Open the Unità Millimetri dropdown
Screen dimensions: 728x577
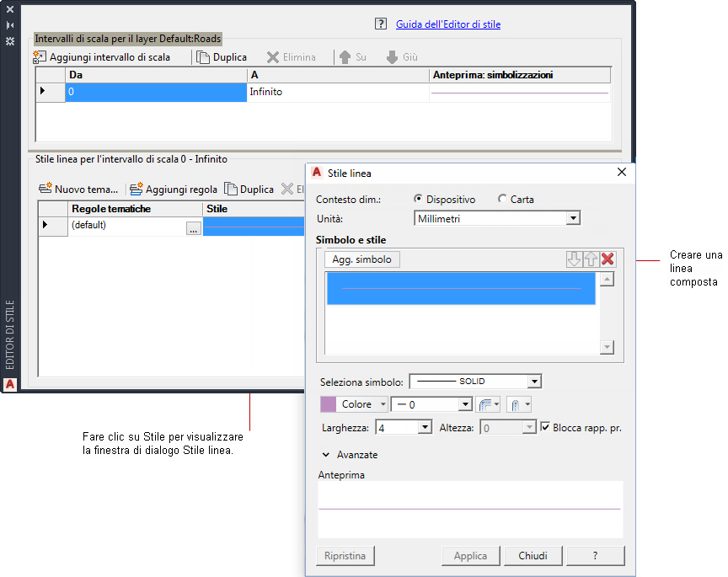pos(574,218)
